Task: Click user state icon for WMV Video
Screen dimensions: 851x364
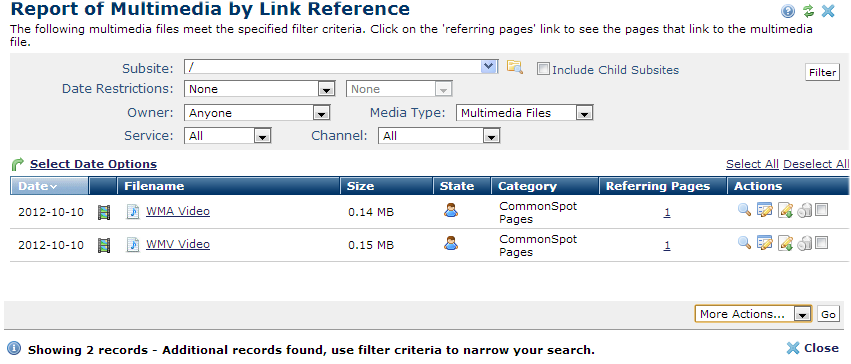Action: [450, 243]
